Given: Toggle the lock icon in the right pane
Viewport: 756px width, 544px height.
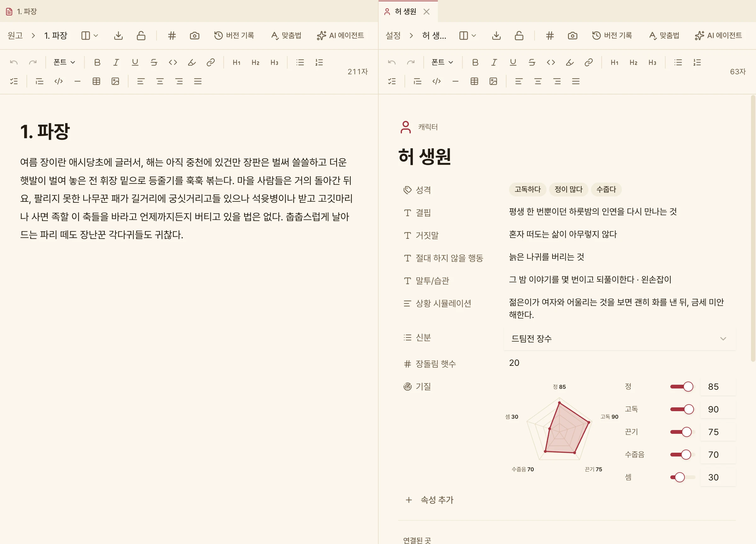Looking at the screenshot, I should click(519, 35).
